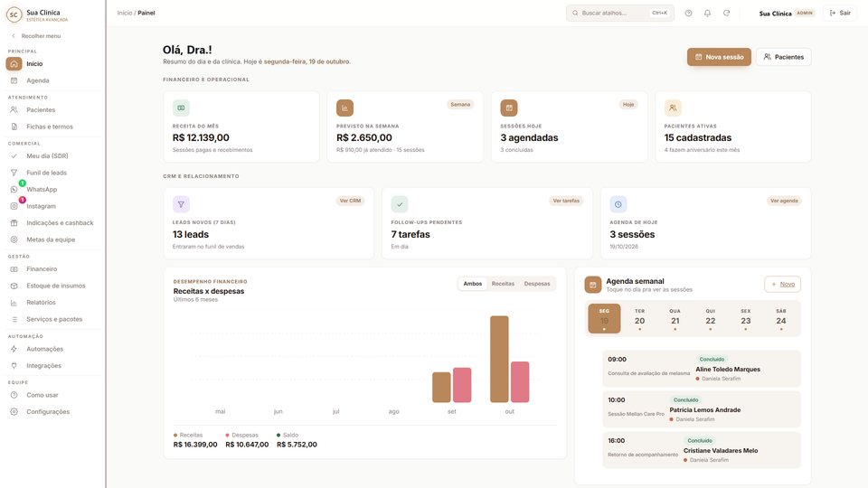Image resolution: width=868 pixels, height=488 pixels.
Task: Click the Instagram icon in sidebar
Action: [x=14, y=206]
